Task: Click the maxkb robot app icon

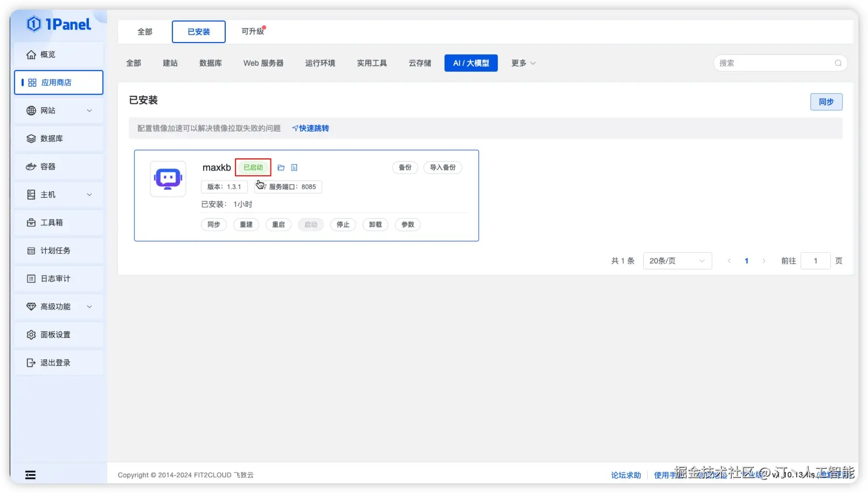Action: 168,179
